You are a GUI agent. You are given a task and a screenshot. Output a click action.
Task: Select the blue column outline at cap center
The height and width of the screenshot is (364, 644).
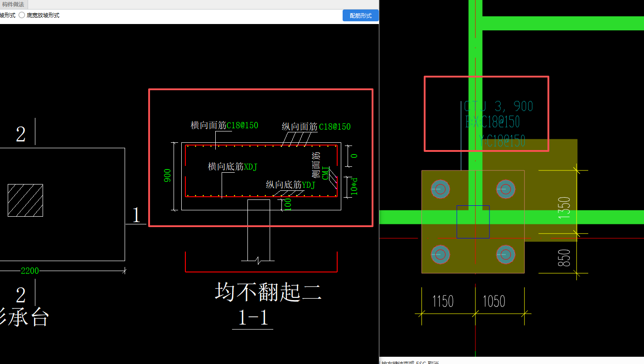(x=473, y=221)
